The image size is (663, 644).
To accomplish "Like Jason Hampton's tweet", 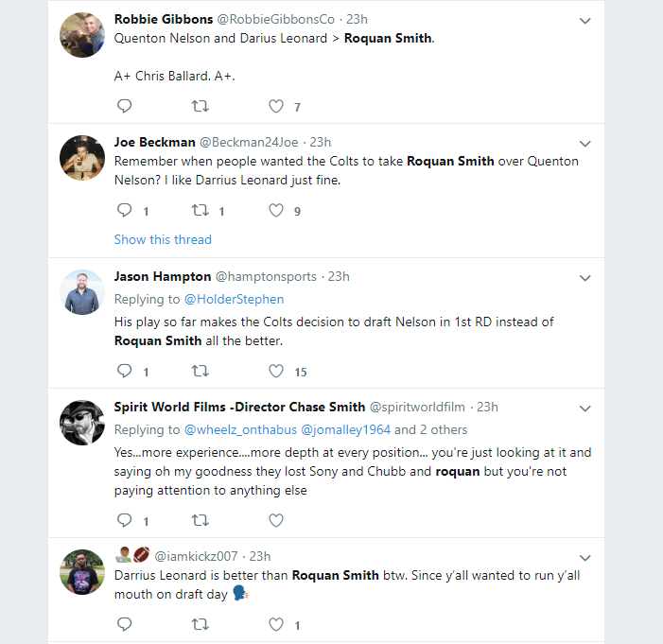I will point(276,371).
